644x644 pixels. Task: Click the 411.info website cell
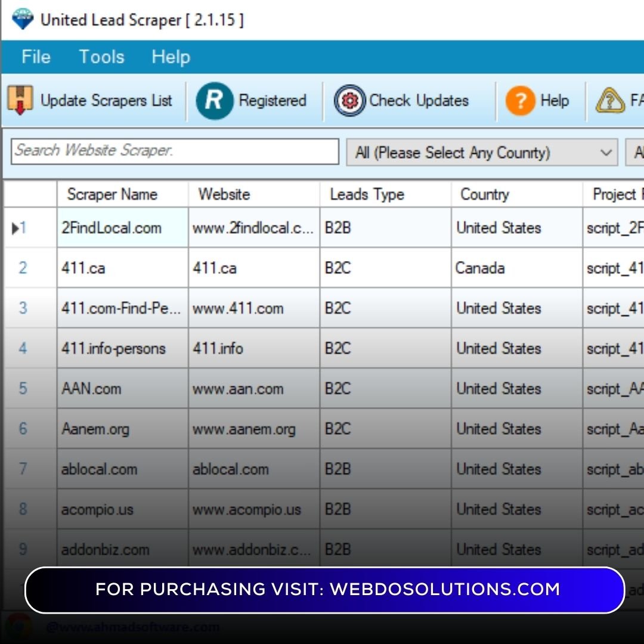254,348
